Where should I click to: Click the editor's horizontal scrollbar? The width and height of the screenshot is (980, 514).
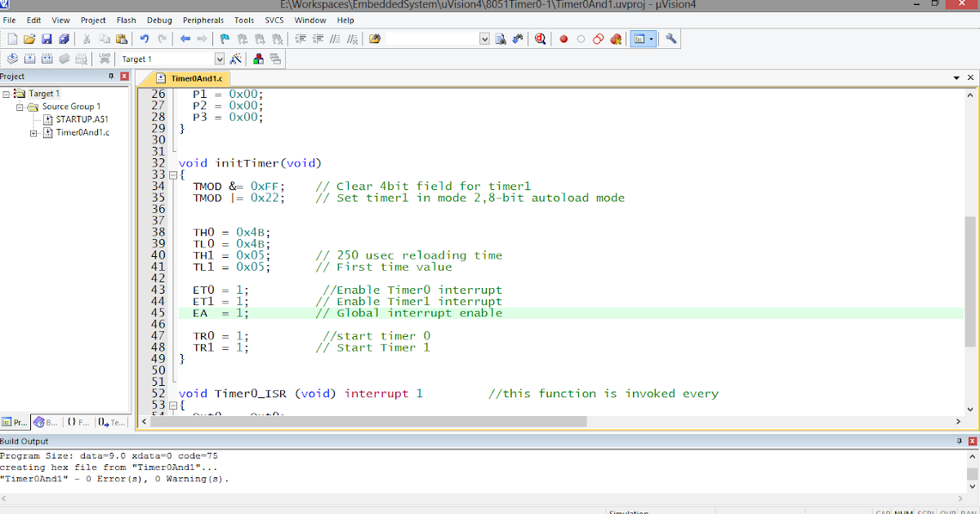[367, 421]
